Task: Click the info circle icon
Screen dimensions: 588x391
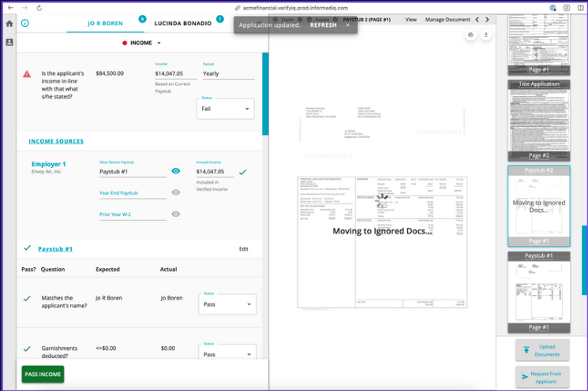Action: (25, 24)
